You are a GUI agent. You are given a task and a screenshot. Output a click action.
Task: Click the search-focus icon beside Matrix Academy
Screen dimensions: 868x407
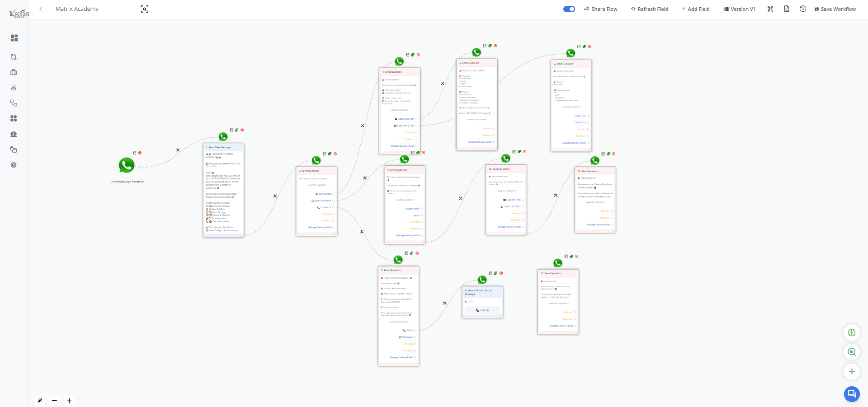pyautogui.click(x=145, y=9)
